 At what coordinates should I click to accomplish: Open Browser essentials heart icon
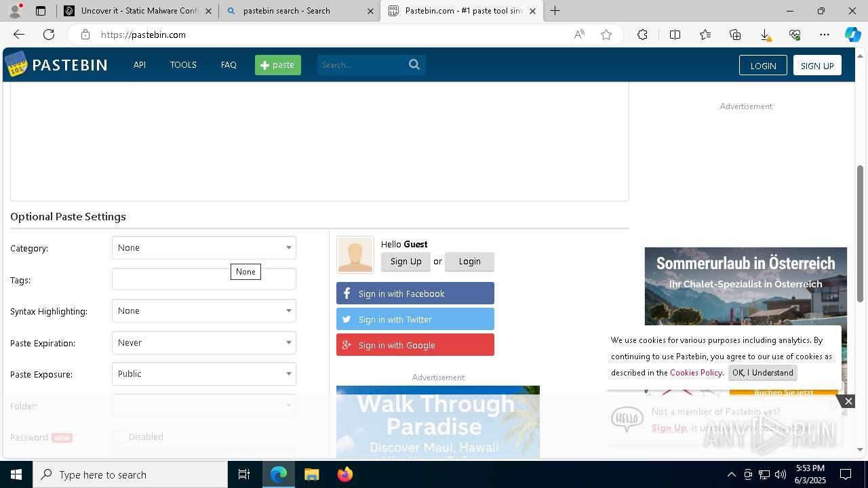(795, 35)
